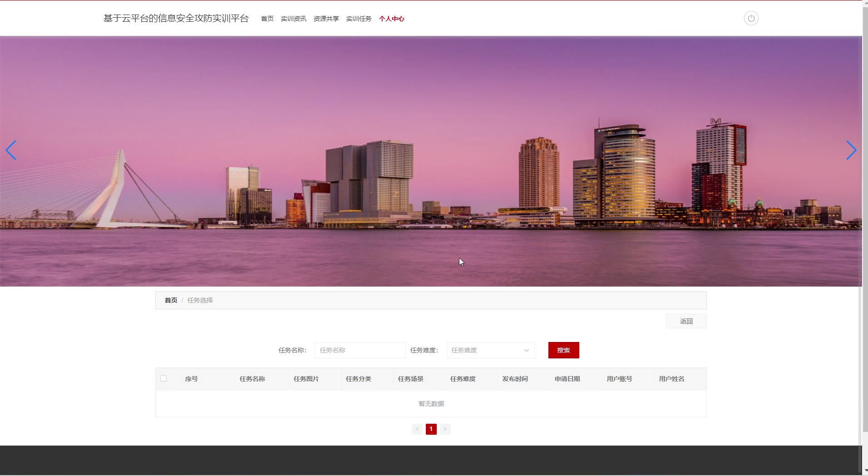Click the 暂无数据 empty table message

[x=431, y=404]
